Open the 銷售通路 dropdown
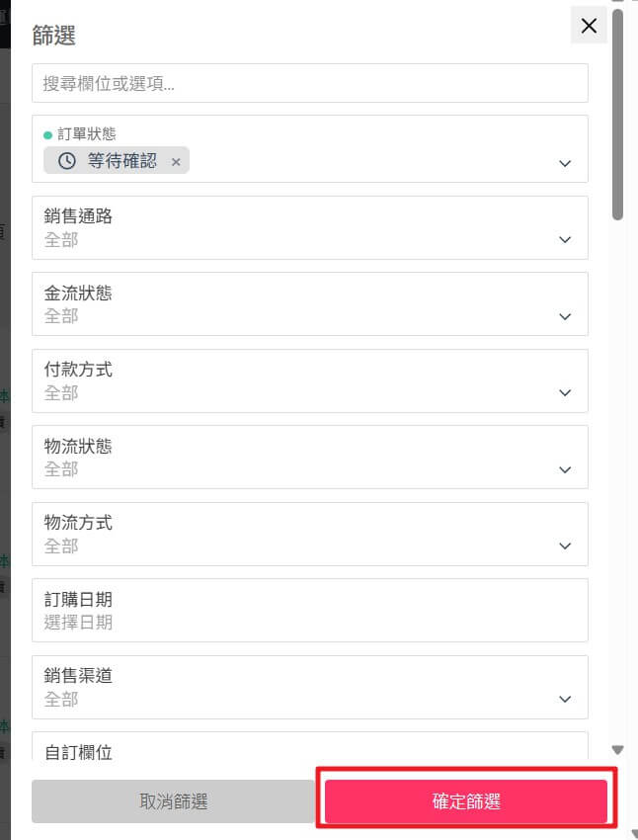This screenshot has height=840, width=638. tap(310, 227)
